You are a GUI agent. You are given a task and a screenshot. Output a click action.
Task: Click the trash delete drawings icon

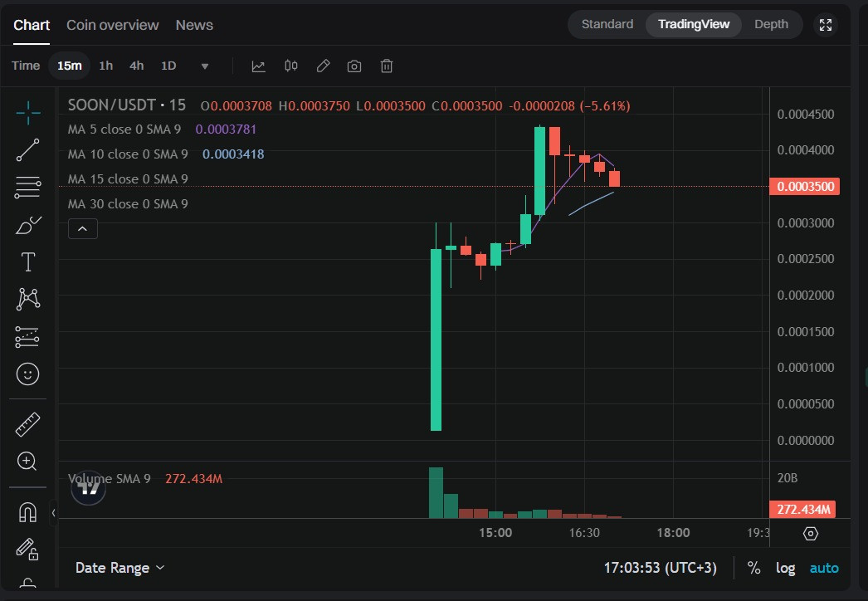(387, 66)
